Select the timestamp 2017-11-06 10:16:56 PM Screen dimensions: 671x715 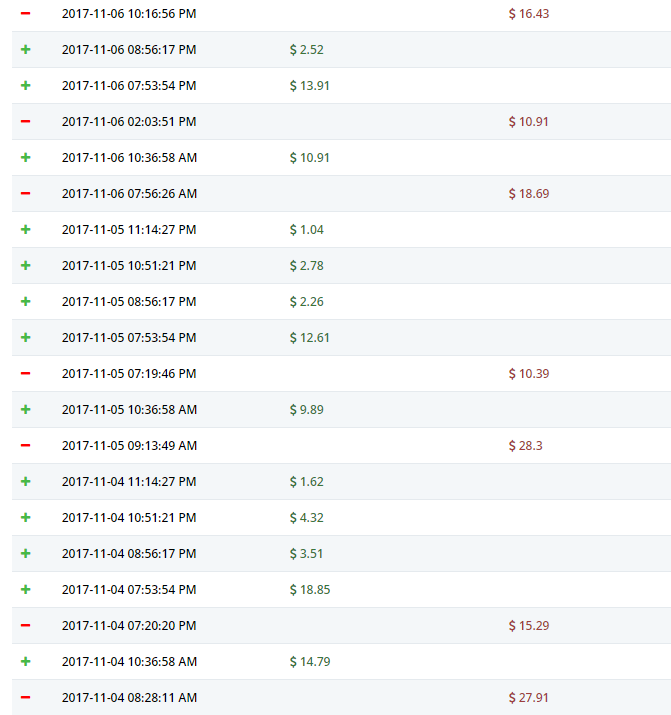129,14
